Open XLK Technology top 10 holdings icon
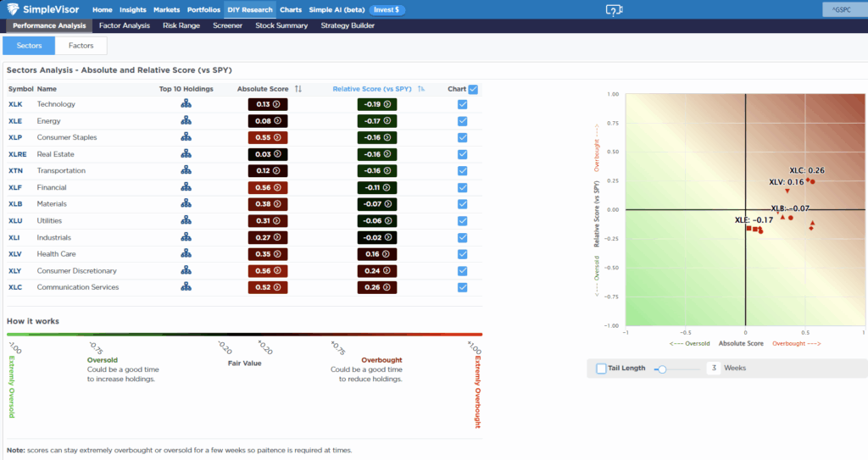 click(x=186, y=103)
